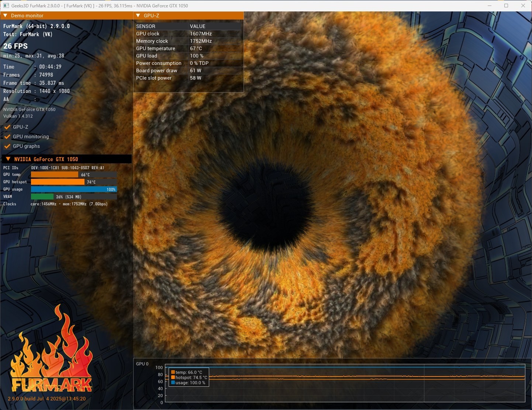
Task: Select the PCIe slot power label
Action: pyautogui.click(x=154, y=78)
